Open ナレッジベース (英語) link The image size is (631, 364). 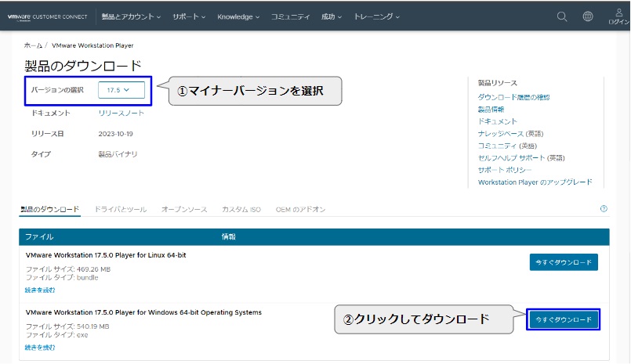point(510,133)
